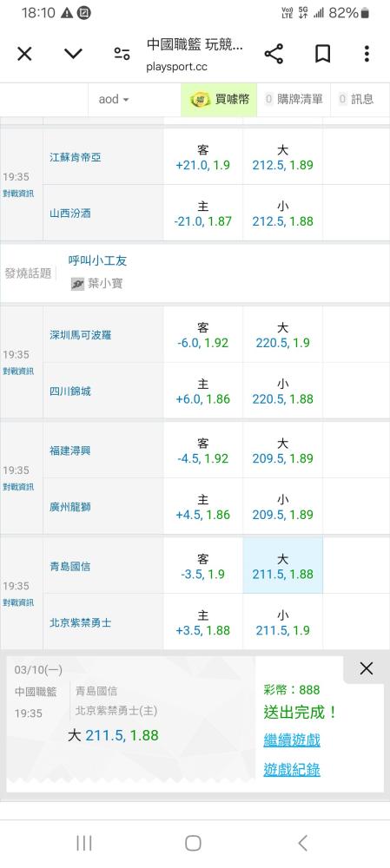Open the recent apps navigation icon

(83, 843)
